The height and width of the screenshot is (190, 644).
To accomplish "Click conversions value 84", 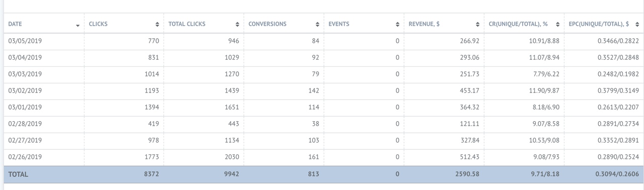I will pyautogui.click(x=315, y=41).
